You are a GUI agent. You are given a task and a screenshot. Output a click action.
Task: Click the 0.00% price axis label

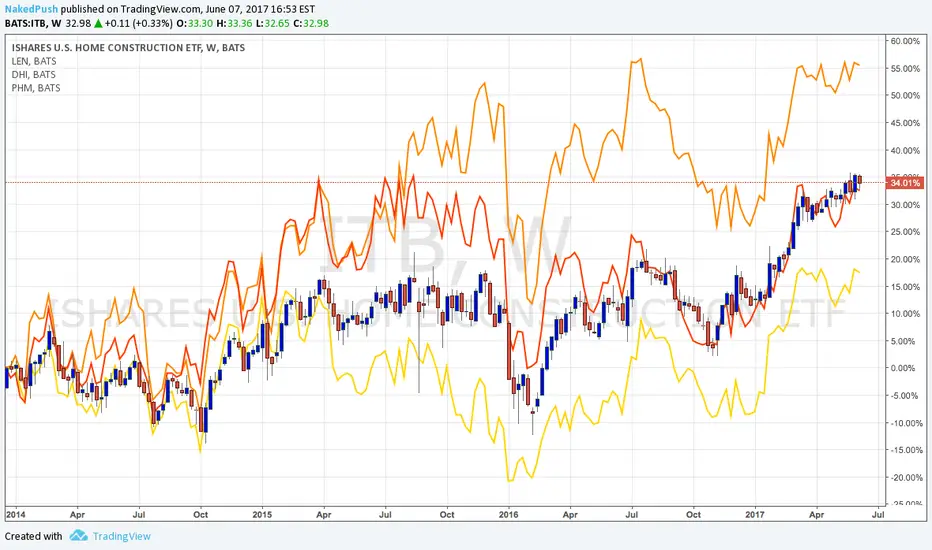click(905, 368)
